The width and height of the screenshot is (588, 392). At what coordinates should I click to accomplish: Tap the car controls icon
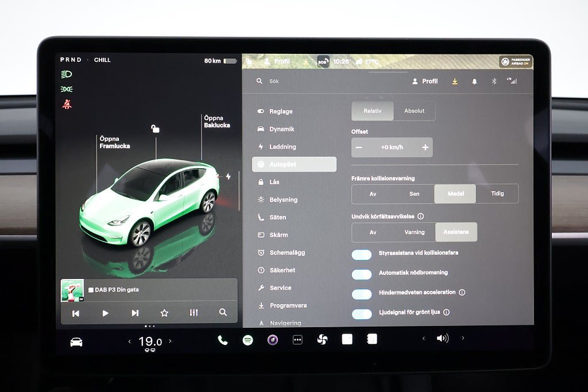tap(76, 342)
